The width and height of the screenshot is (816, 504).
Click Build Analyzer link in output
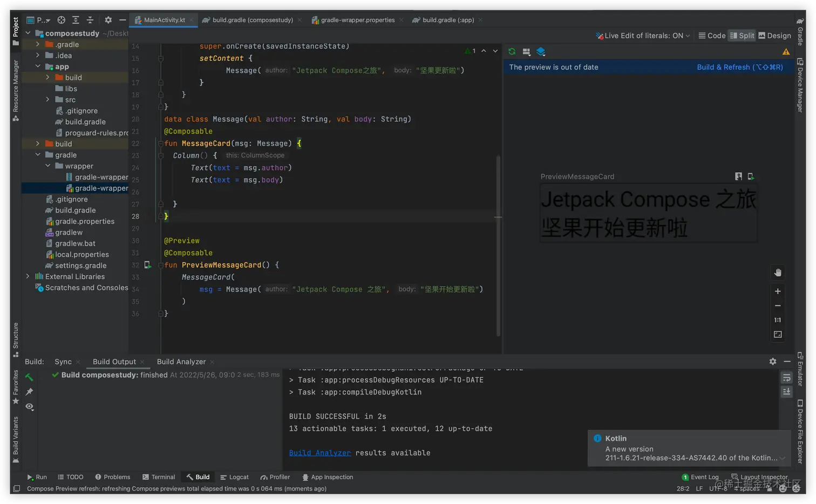319,453
